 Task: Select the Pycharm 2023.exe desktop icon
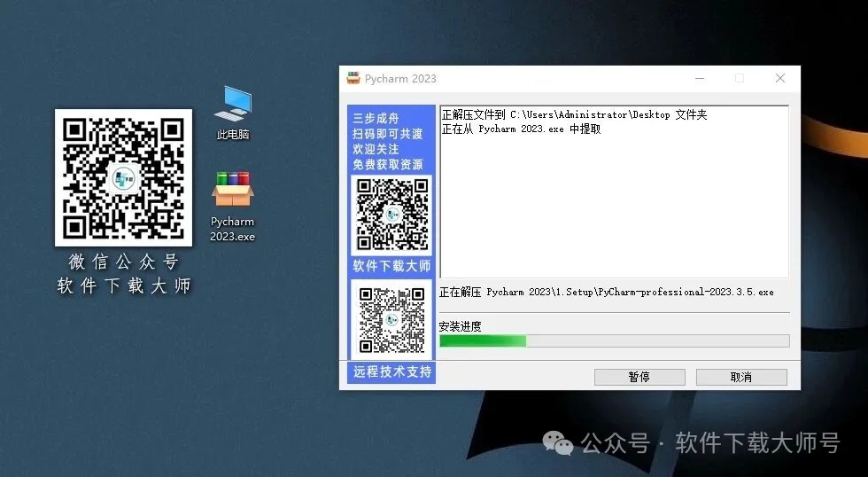click(232, 207)
